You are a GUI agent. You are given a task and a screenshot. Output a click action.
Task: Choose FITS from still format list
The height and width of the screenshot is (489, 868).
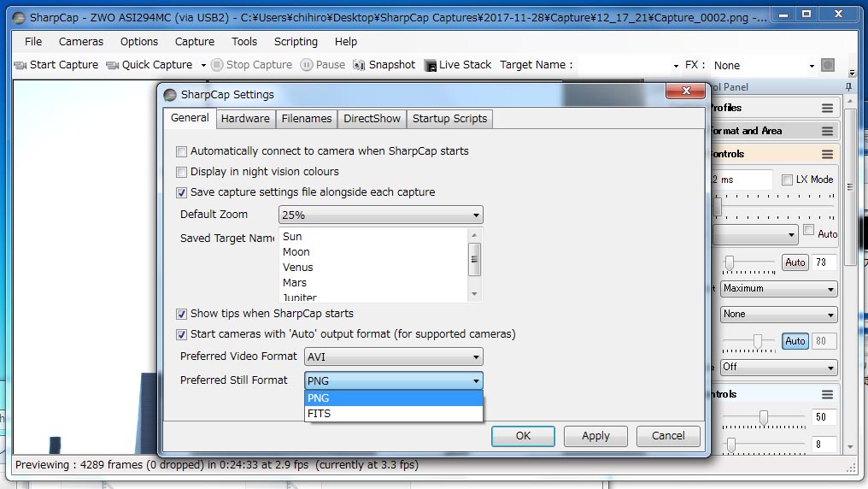[x=394, y=414]
